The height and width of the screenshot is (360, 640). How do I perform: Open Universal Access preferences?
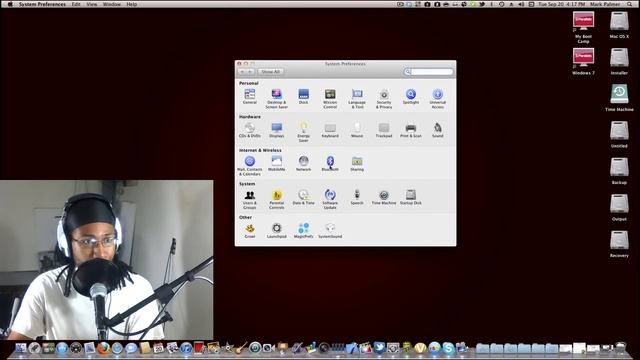[438, 99]
